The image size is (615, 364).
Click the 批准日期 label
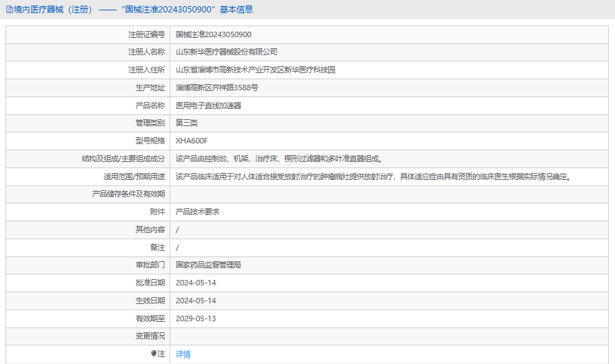150,283
